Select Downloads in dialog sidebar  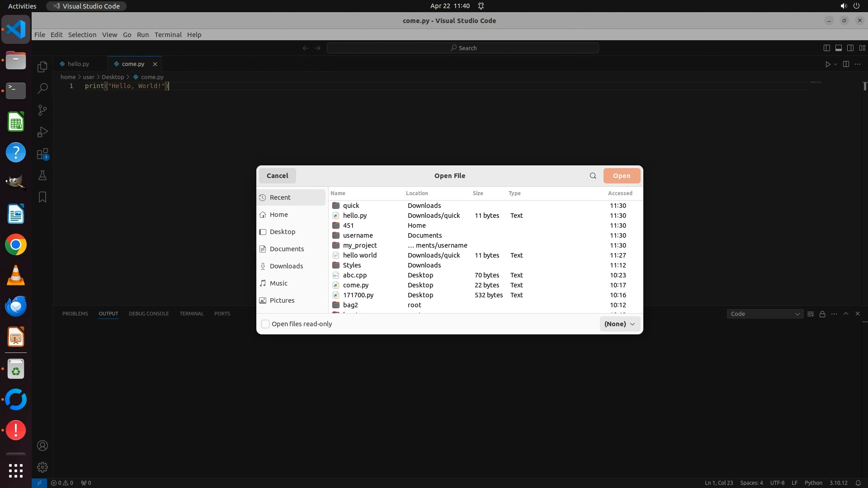(286, 266)
